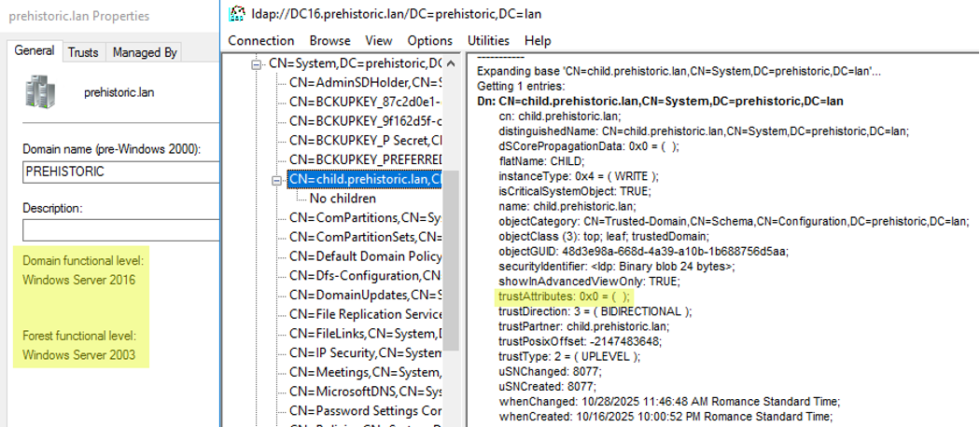
Task: Switch to the Managed By tab
Action: pyautogui.click(x=145, y=52)
